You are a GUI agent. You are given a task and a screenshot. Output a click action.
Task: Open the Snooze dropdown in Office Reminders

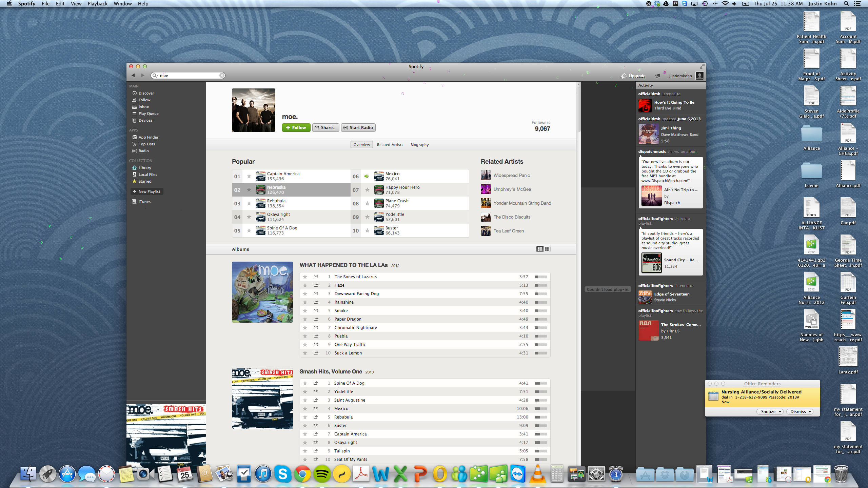(x=770, y=411)
